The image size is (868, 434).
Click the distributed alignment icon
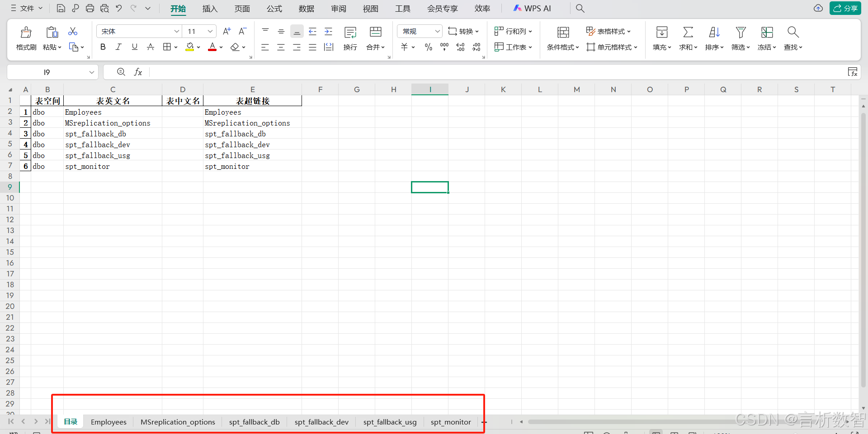pos(329,47)
